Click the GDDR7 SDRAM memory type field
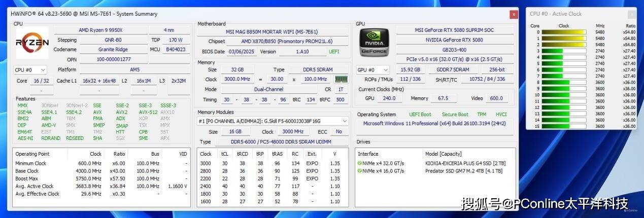Image resolution: width=644 pixels, height=218 pixels. tap(453, 69)
